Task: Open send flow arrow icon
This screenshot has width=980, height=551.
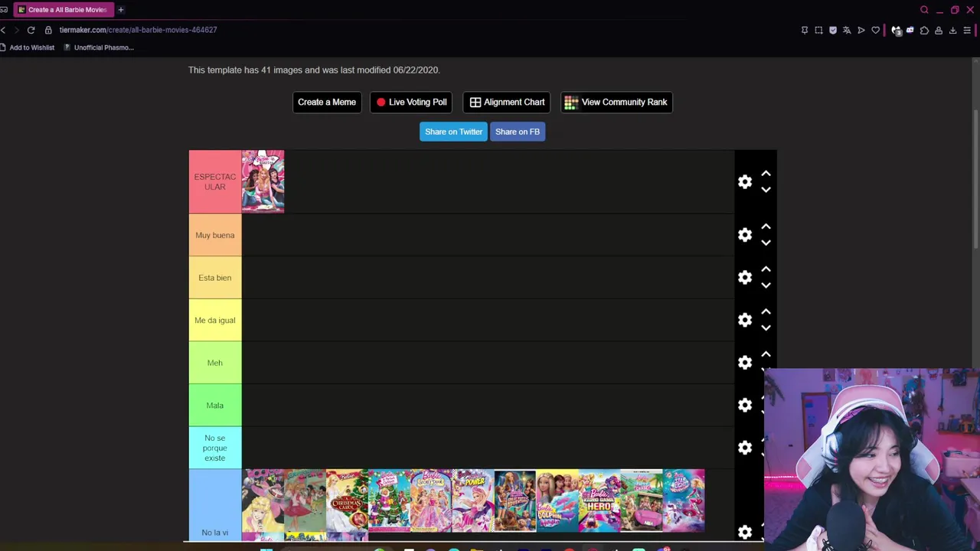Action: coord(861,30)
